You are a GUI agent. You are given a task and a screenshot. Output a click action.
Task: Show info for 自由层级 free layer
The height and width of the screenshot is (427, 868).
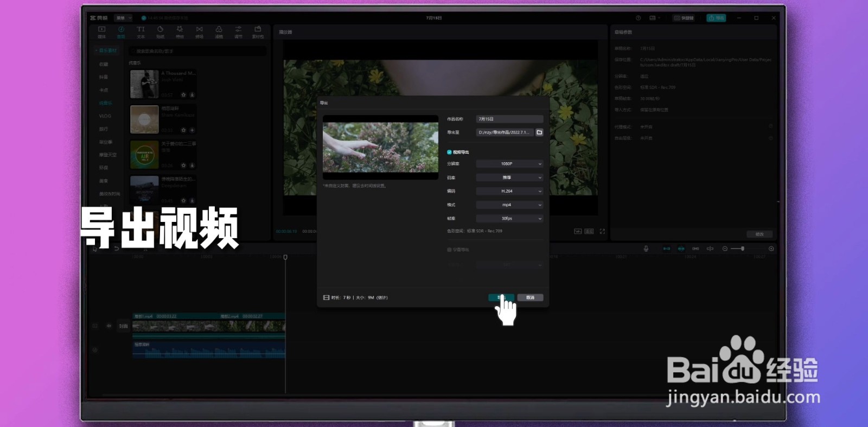pos(770,138)
